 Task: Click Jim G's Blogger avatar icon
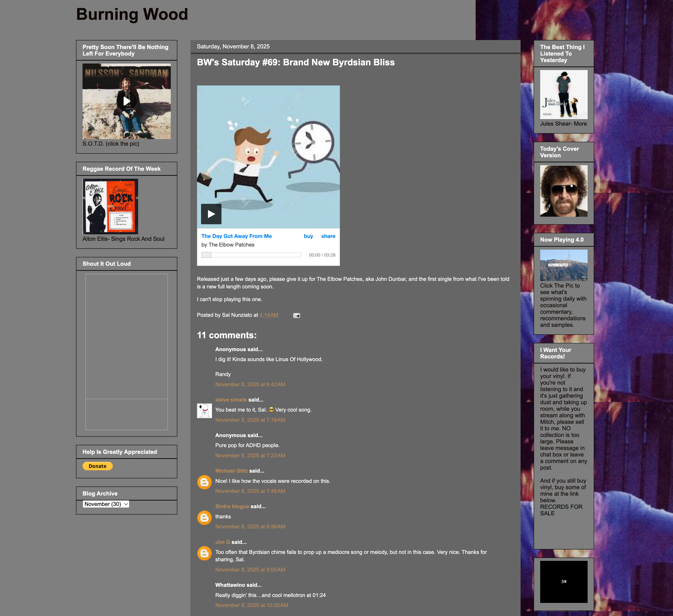(204, 553)
